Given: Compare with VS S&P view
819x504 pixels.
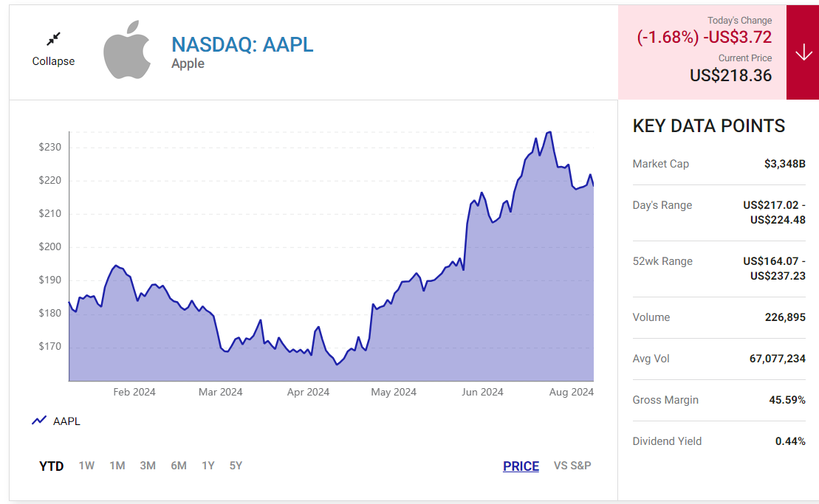Looking at the screenshot, I should tap(572, 466).
